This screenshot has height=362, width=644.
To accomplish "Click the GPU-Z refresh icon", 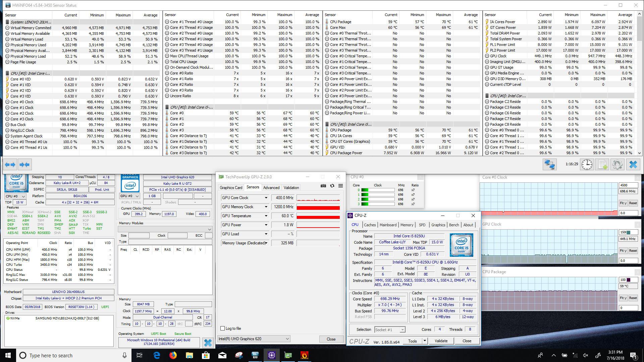I will 332,186.
